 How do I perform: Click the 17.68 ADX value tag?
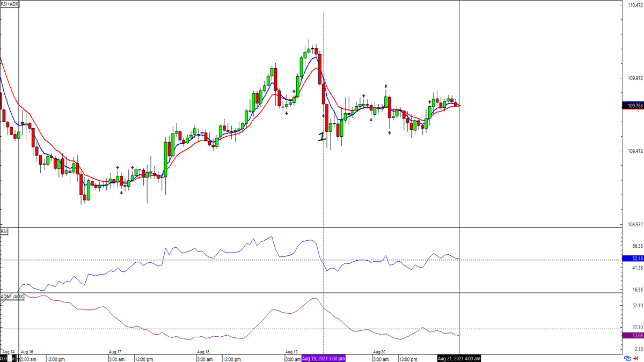pyautogui.click(x=633, y=336)
